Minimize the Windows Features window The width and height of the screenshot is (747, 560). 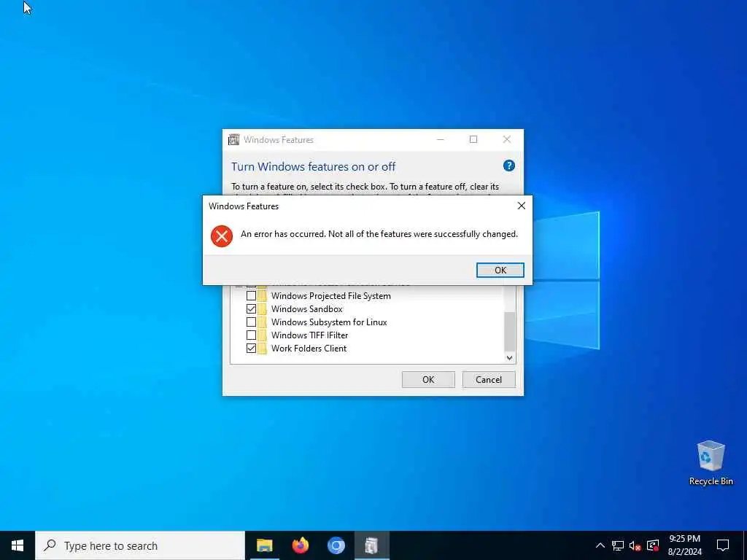[440, 139]
